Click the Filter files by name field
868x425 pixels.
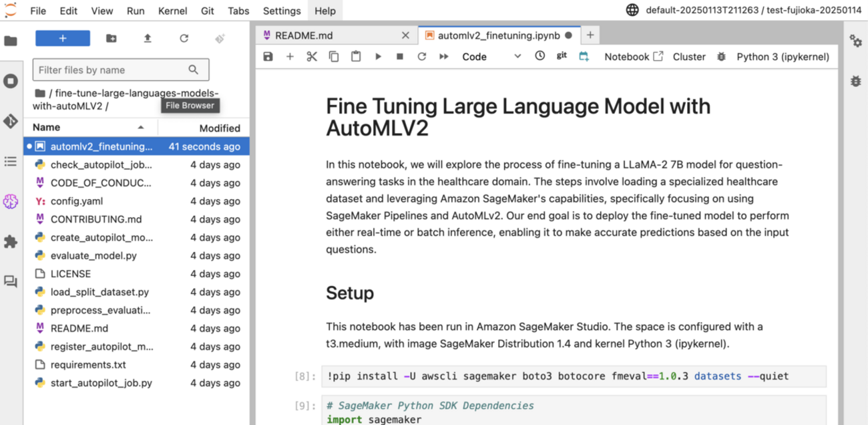[x=121, y=69]
